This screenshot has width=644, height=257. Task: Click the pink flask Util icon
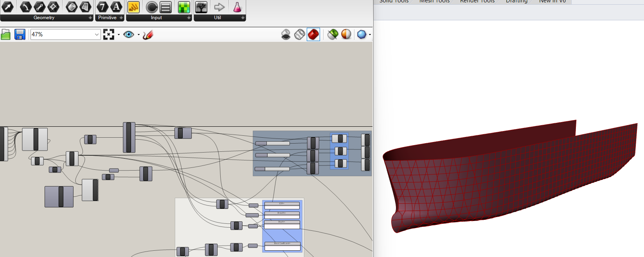click(x=237, y=7)
